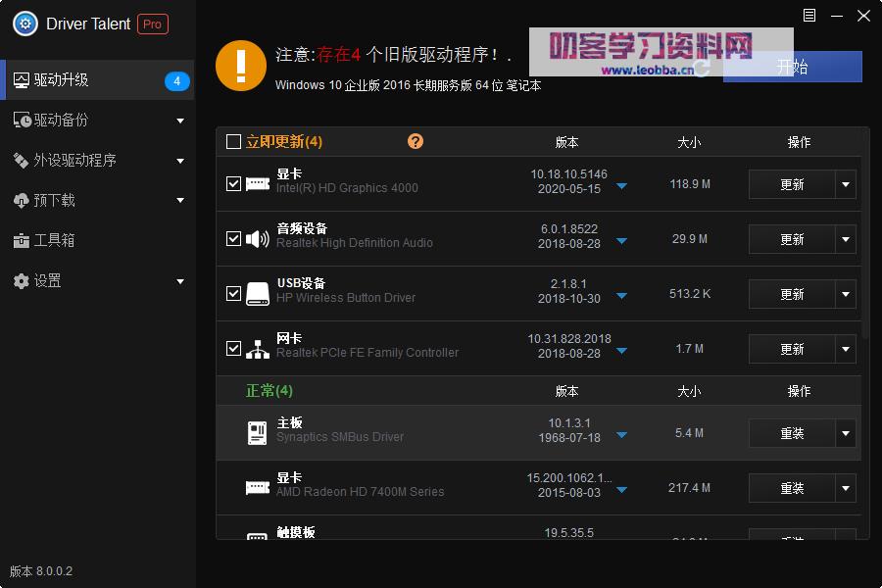Open action arrow next to 网卡 更新
Image resolution: width=882 pixels, height=588 pixels.
846,350
